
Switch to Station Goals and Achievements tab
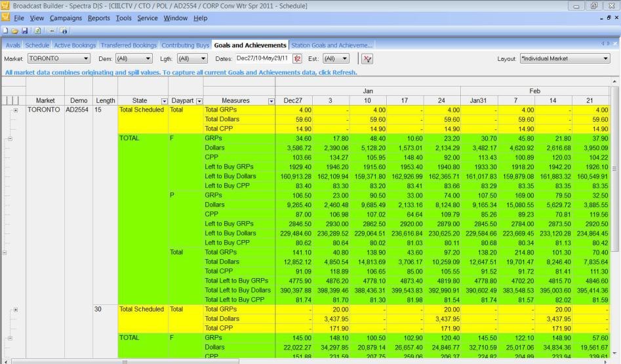(x=332, y=45)
